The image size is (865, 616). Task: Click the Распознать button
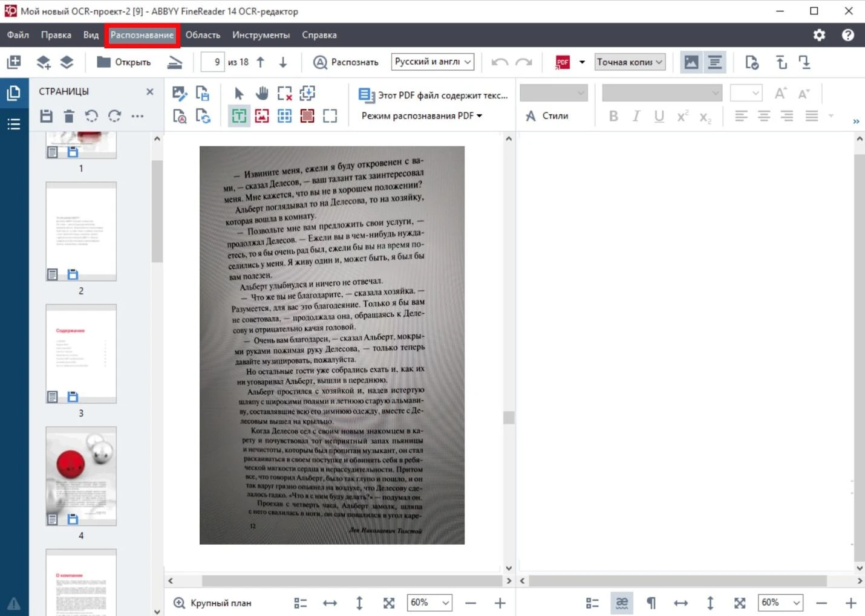click(346, 62)
